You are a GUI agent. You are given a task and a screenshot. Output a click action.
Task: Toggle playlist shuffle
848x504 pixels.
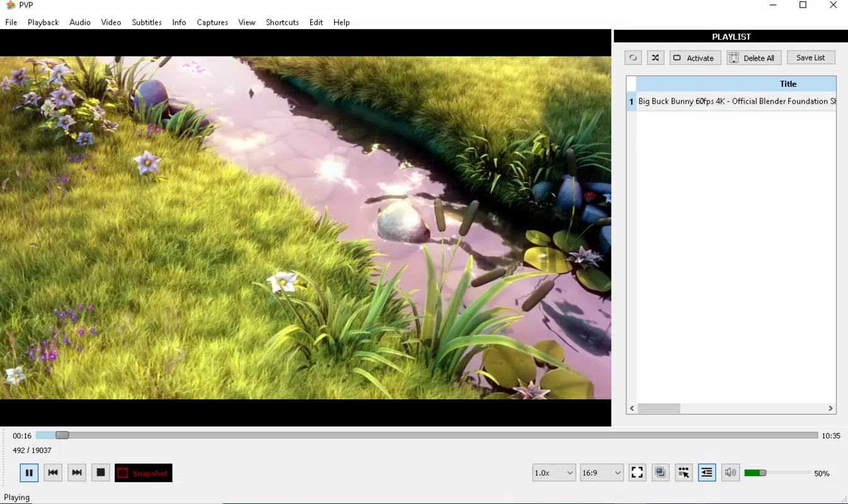click(x=656, y=58)
